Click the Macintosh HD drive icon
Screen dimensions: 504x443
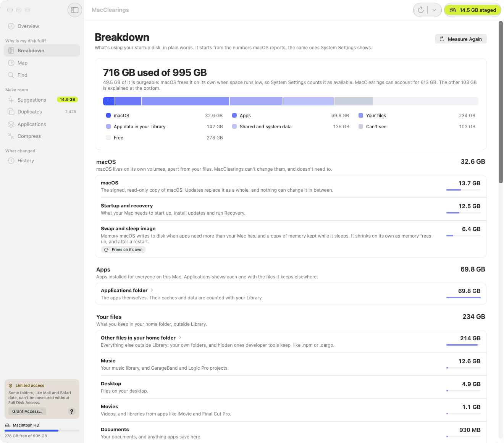7,425
